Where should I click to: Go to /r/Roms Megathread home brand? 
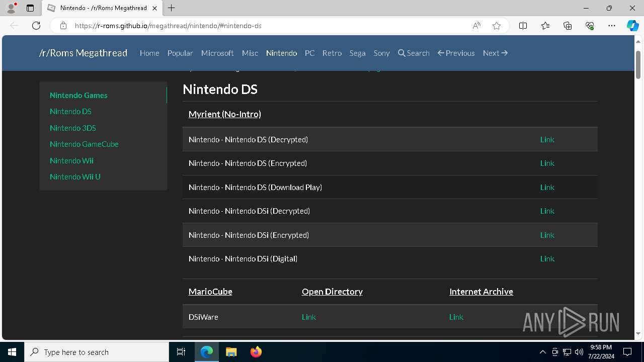(x=83, y=53)
